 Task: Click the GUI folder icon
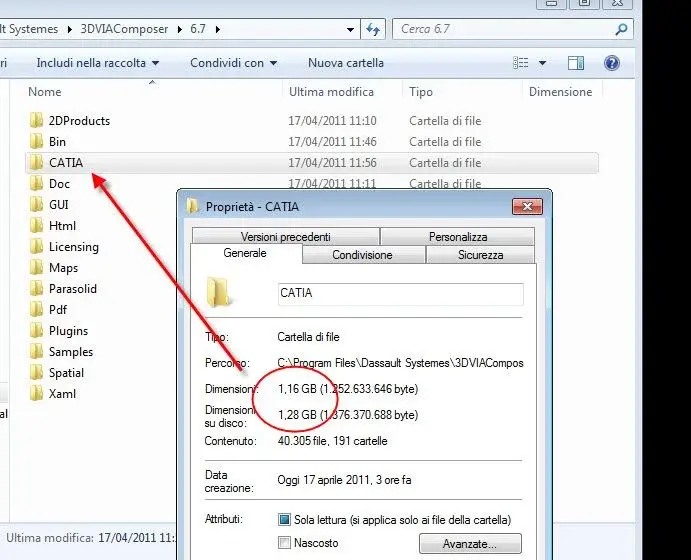click(37, 204)
